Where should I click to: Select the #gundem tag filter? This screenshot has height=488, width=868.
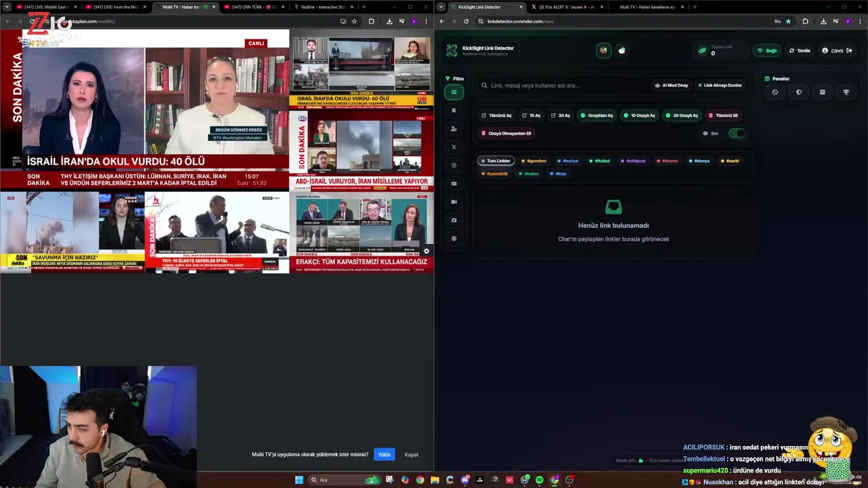tap(534, 161)
